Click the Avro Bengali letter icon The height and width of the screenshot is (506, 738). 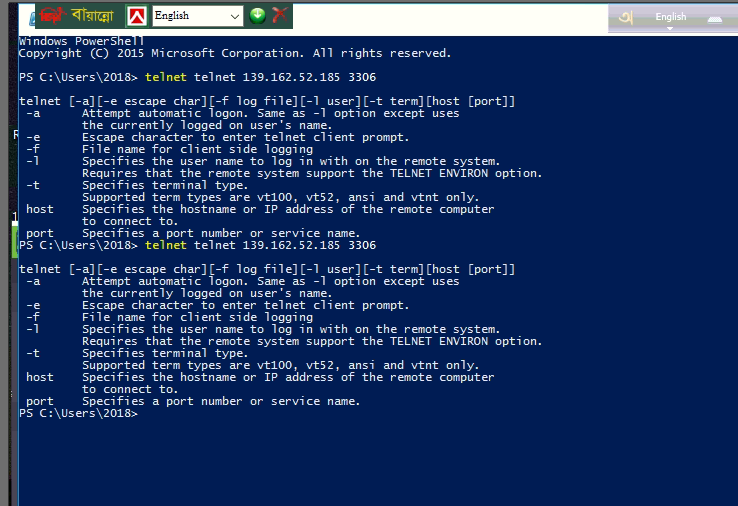click(x=626, y=17)
